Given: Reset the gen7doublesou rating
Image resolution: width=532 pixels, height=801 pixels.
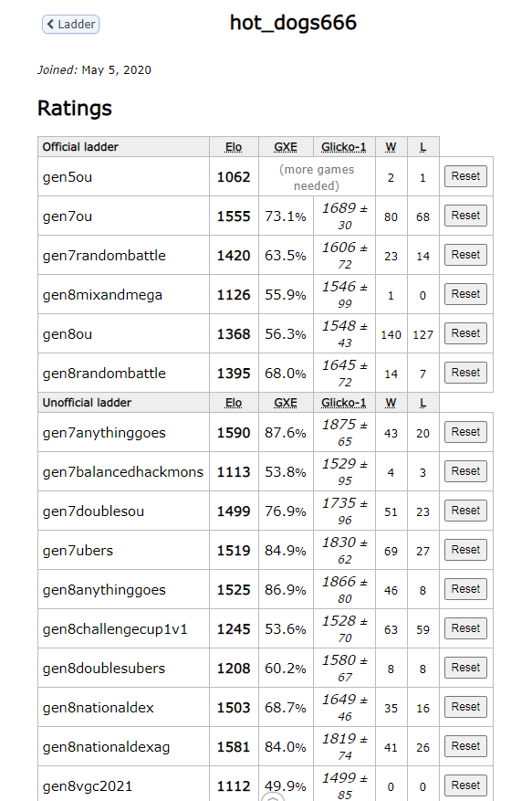Looking at the screenshot, I should tap(465, 511).
